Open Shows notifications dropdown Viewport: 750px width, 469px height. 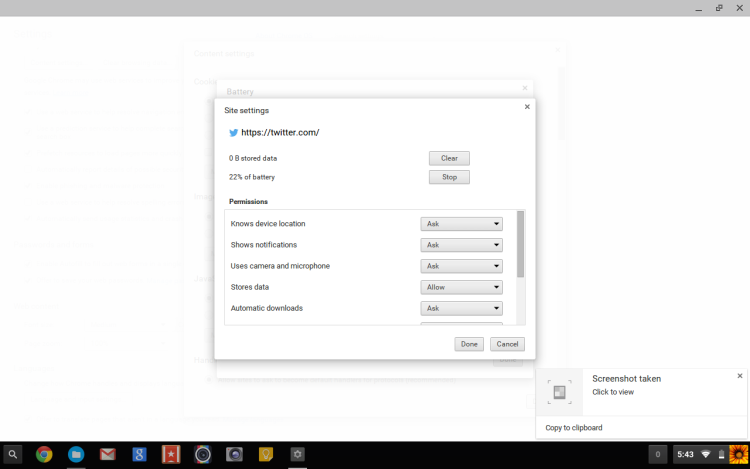point(462,245)
